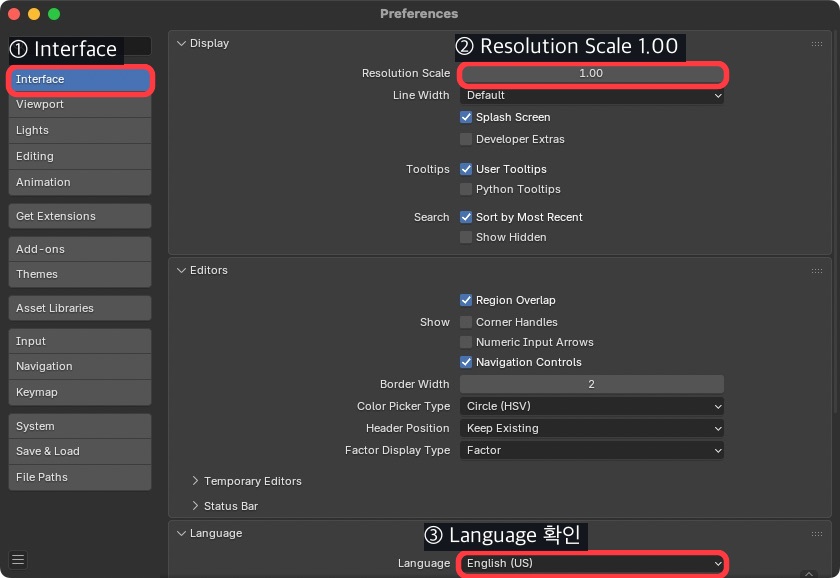Click the Editors panel grip dots icon
Screen dimensions: 840x578
pos(816,271)
